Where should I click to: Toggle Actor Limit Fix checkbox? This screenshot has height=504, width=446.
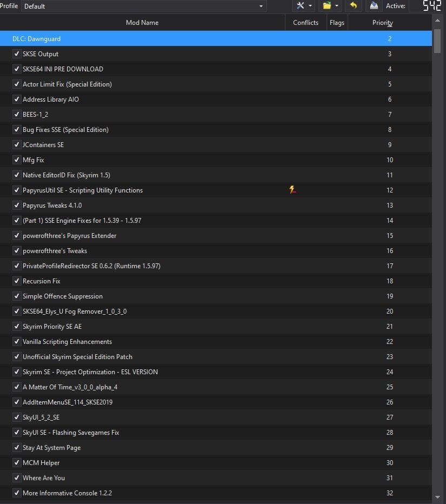coord(17,84)
